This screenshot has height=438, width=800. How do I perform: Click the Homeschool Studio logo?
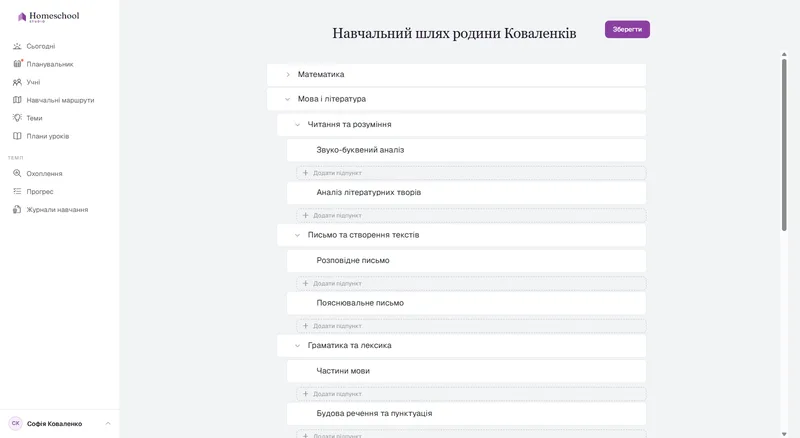[x=48, y=17]
